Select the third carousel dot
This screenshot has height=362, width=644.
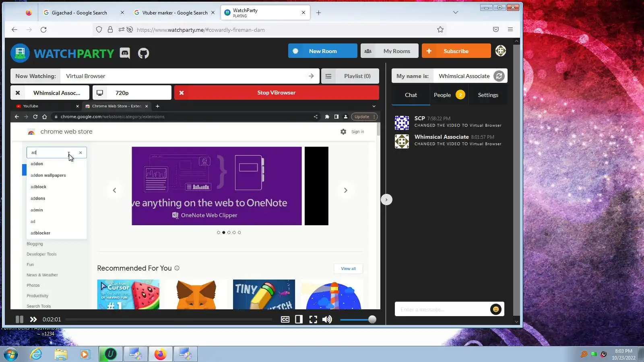229,232
